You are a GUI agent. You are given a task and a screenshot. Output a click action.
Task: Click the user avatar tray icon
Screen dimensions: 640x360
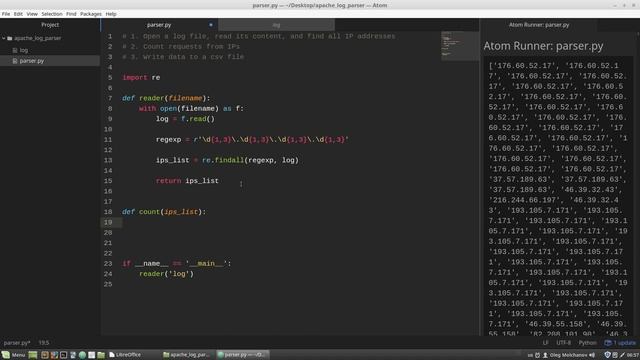click(545, 355)
